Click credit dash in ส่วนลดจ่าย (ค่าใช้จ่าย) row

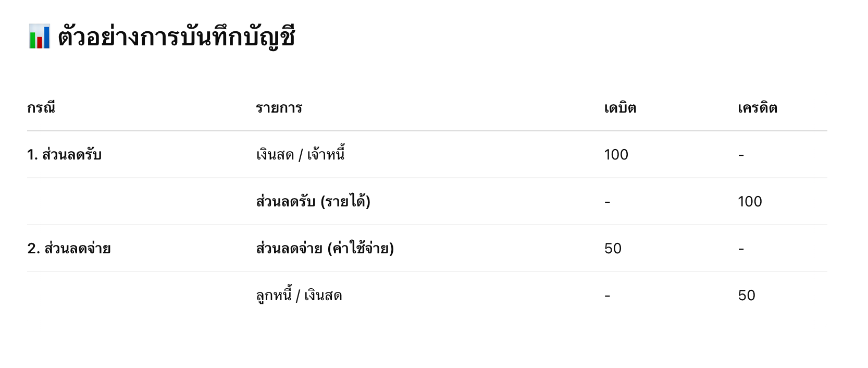point(741,249)
